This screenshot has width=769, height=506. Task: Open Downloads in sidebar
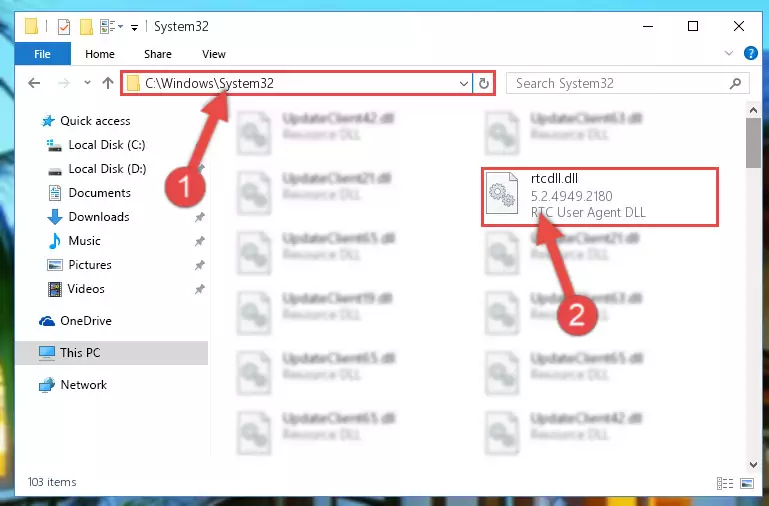click(x=99, y=217)
